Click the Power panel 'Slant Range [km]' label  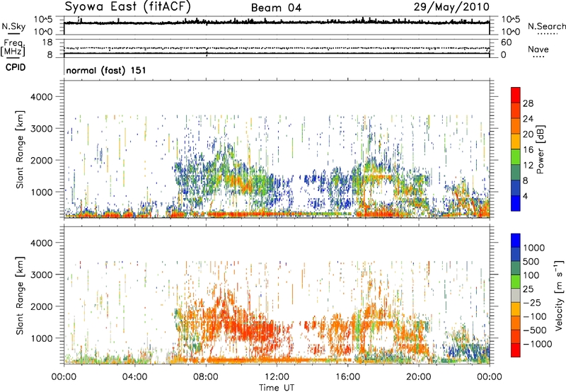pyautogui.click(x=20, y=149)
